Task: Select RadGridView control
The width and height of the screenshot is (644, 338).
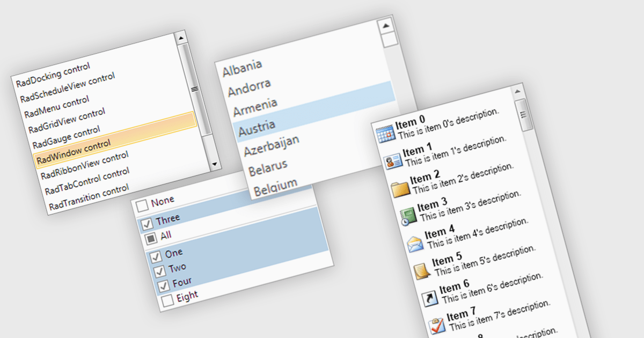Action: tap(67, 121)
